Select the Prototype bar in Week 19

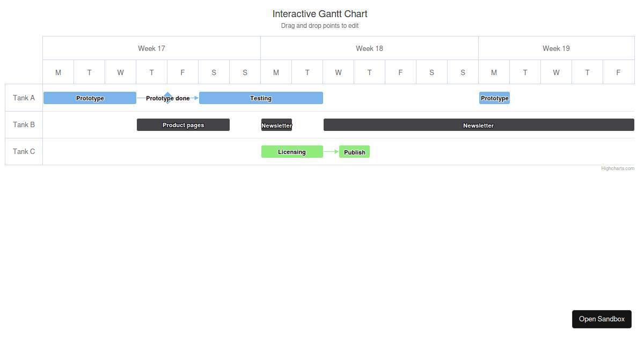(494, 98)
